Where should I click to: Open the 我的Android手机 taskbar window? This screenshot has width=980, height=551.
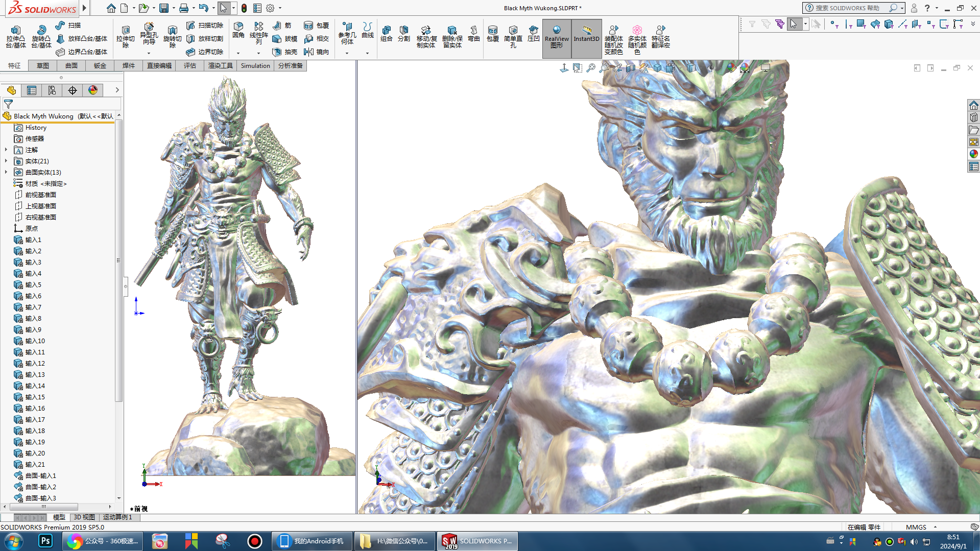312,541
